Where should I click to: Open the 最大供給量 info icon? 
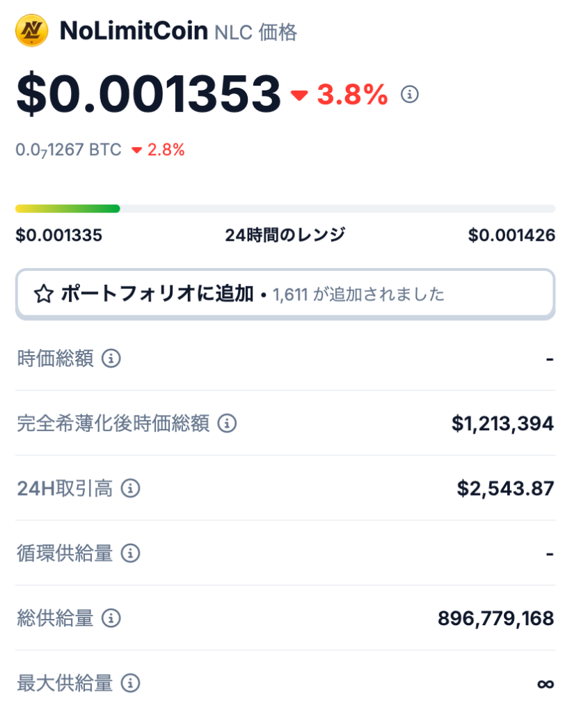(x=130, y=683)
